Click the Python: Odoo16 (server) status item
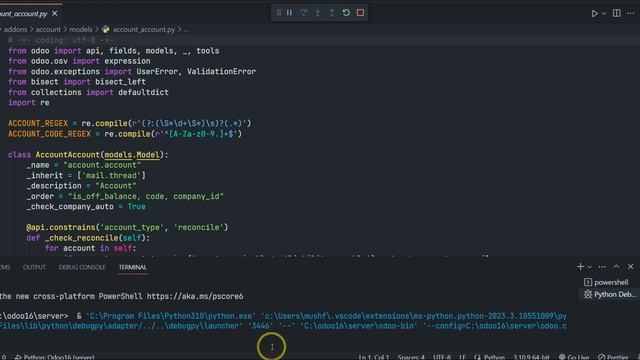 coord(55,357)
